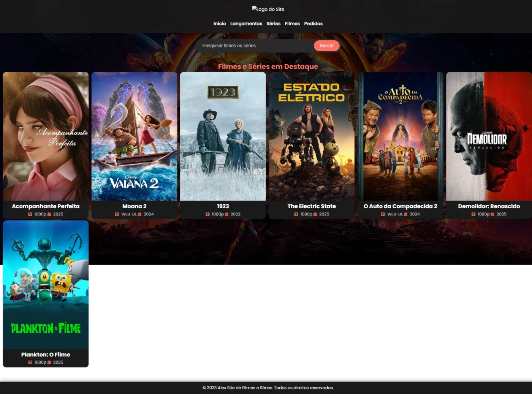Screen dimensions: 532x394
Task: Click the 1923 title text
Action: (x=223, y=206)
